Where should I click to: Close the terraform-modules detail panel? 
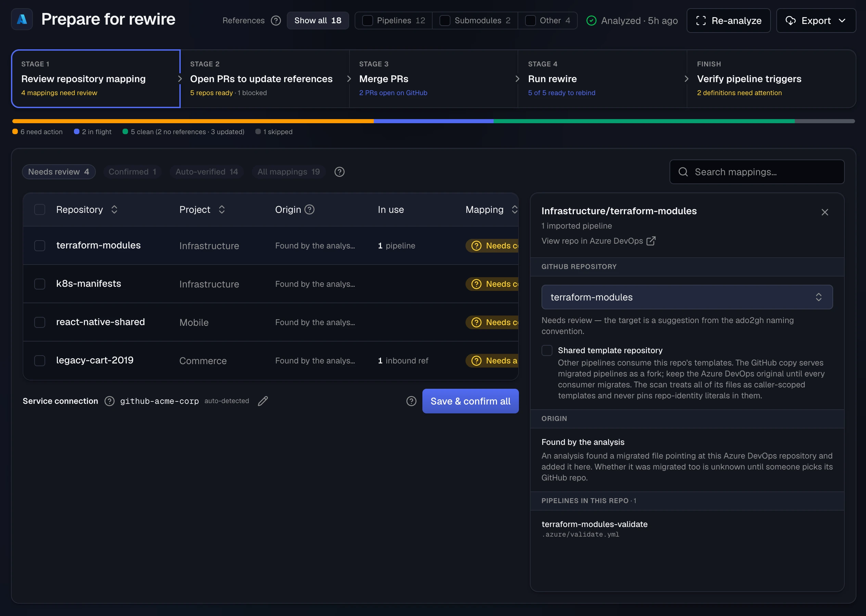coord(824,212)
